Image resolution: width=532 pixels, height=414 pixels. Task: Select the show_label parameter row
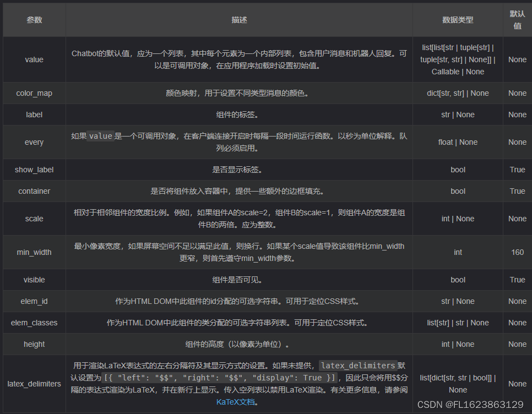coord(34,170)
